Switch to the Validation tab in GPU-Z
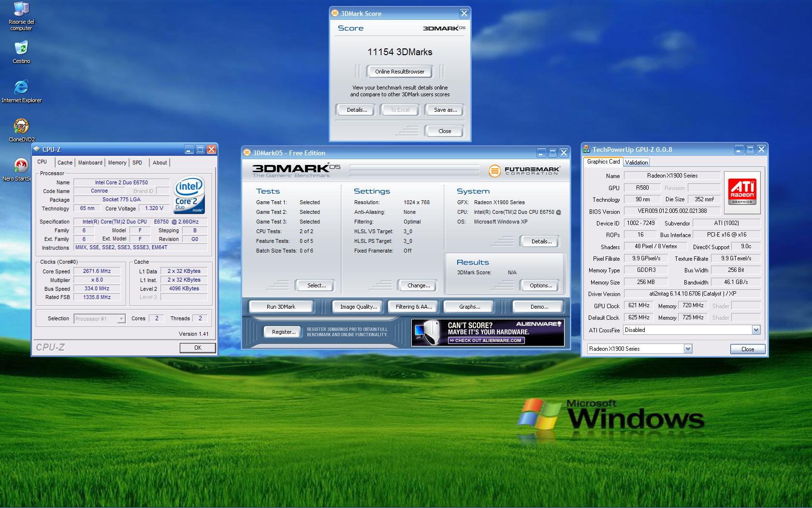The height and width of the screenshot is (508, 812). 636,163
